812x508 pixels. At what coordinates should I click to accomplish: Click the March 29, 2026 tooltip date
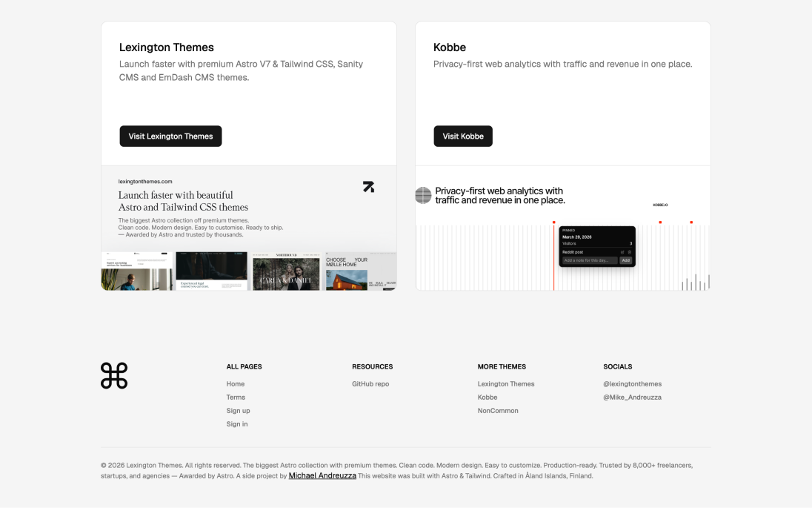click(x=577, y=237)
